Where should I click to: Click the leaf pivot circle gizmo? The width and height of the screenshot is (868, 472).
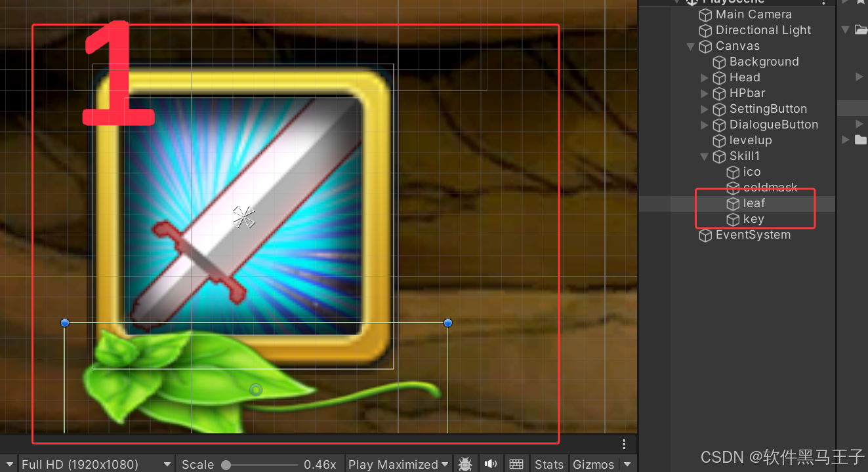pos(256,390)
